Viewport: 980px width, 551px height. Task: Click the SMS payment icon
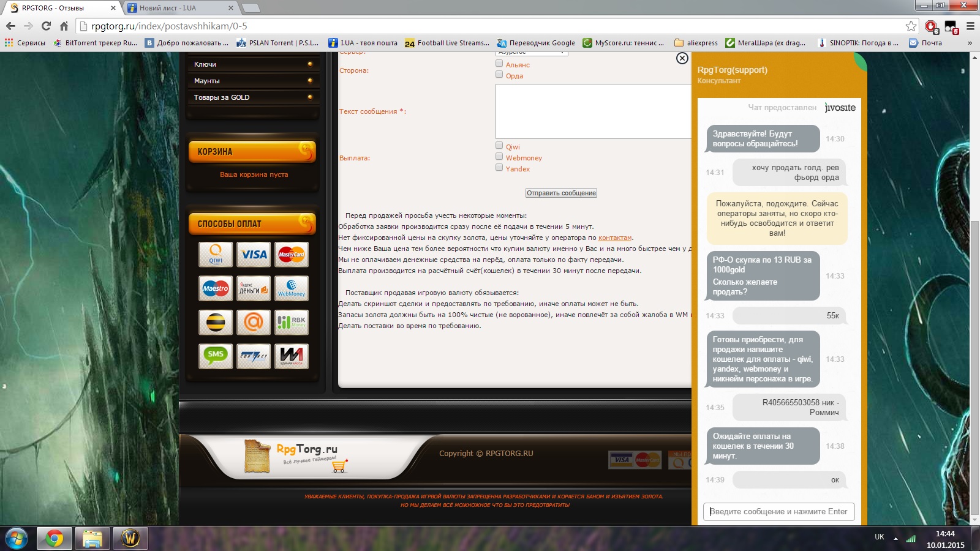coord(216,356)
